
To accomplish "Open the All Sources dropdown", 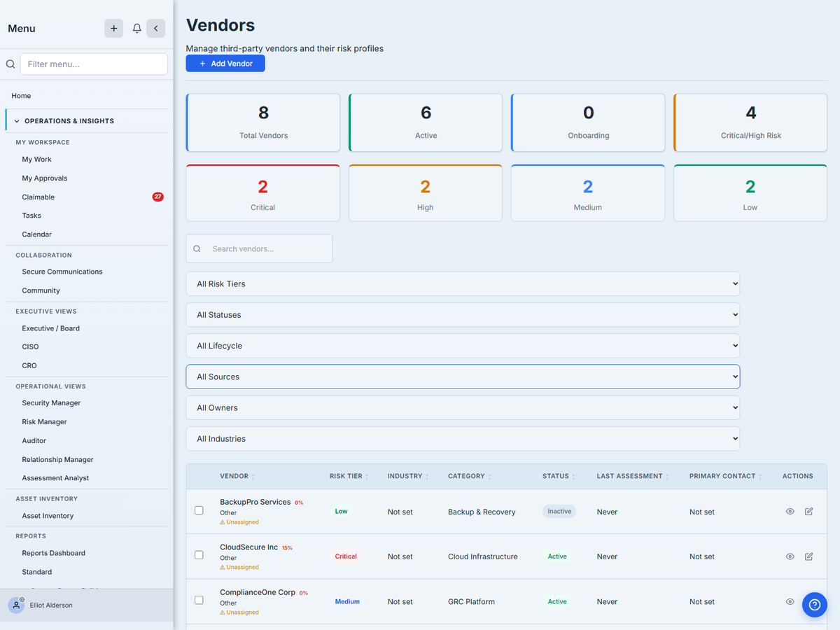I will [463, 377].
